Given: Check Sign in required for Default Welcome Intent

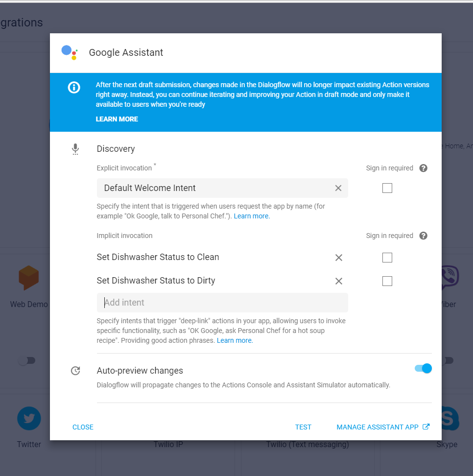Looking at the screenshot, I should pos(387,188).
